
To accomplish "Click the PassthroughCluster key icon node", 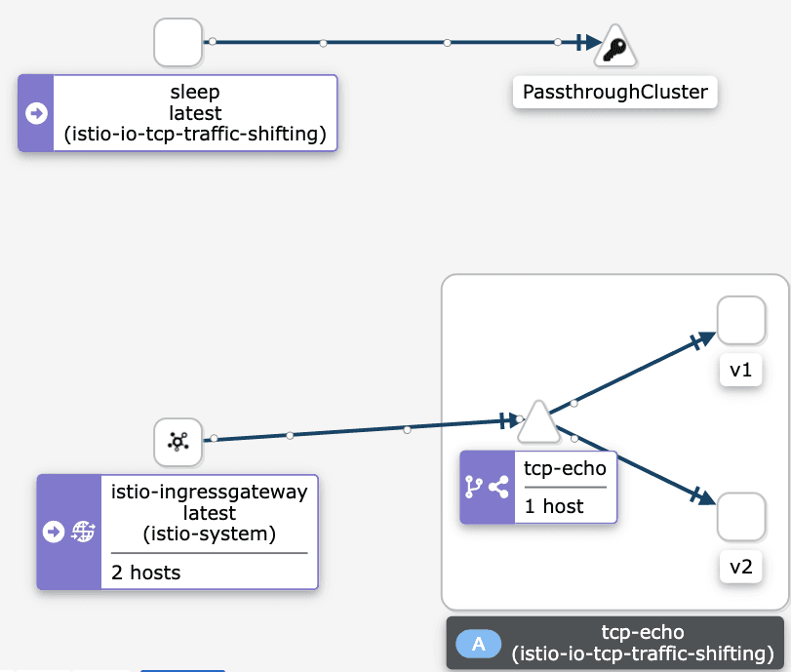I will [614, 47].
